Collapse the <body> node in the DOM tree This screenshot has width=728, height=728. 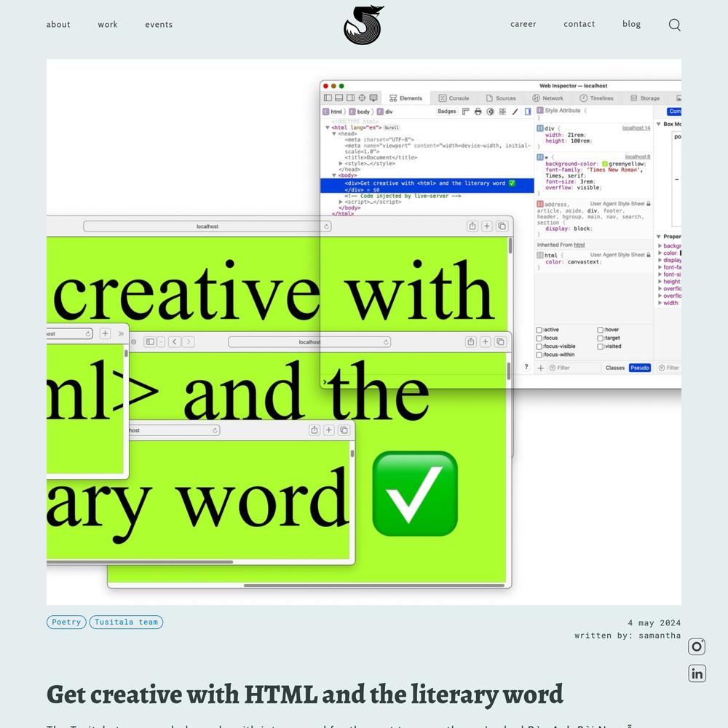pos(334,175)
